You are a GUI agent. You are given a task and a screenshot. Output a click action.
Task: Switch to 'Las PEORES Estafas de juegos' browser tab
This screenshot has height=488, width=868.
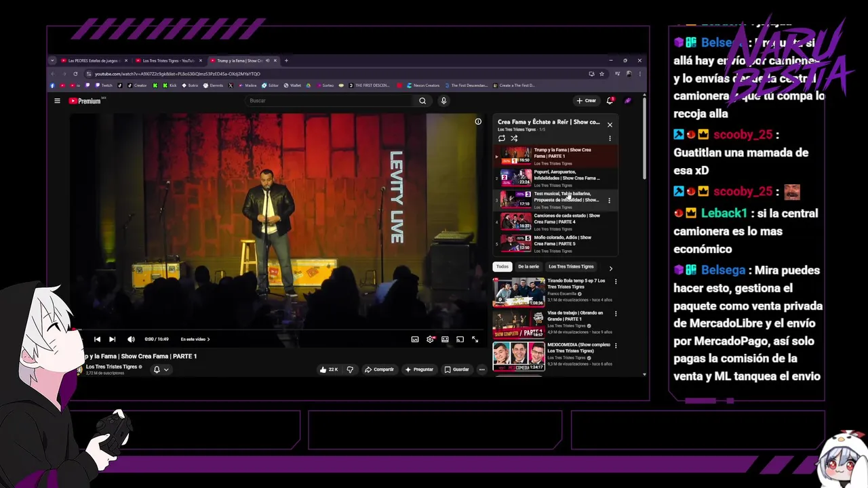coord(94,60)
